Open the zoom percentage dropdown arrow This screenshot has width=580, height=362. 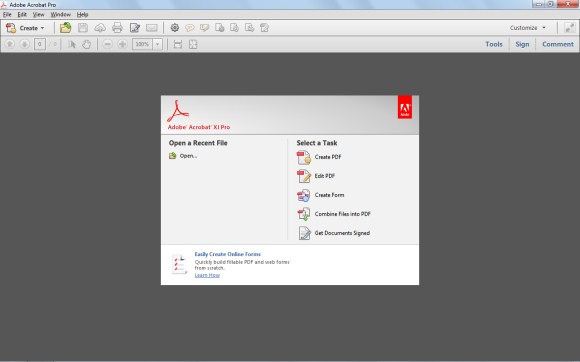click(x=158, y=44)
